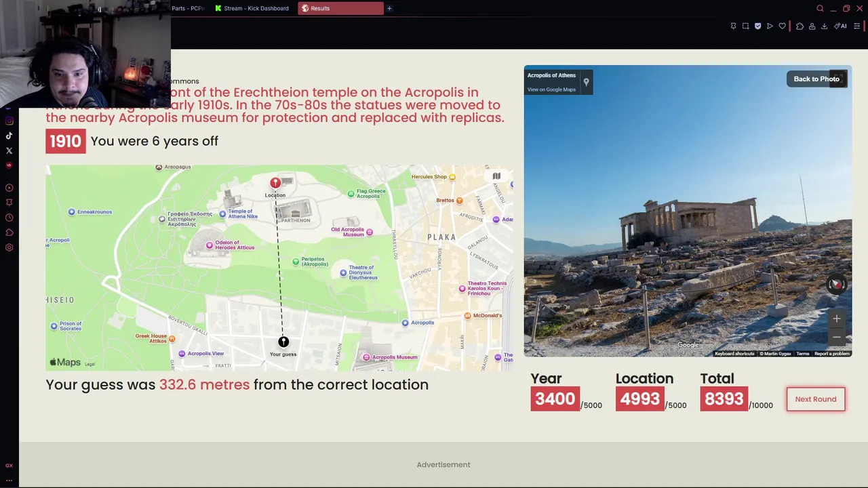Click Report a problem link

click(x=832, y=354)
